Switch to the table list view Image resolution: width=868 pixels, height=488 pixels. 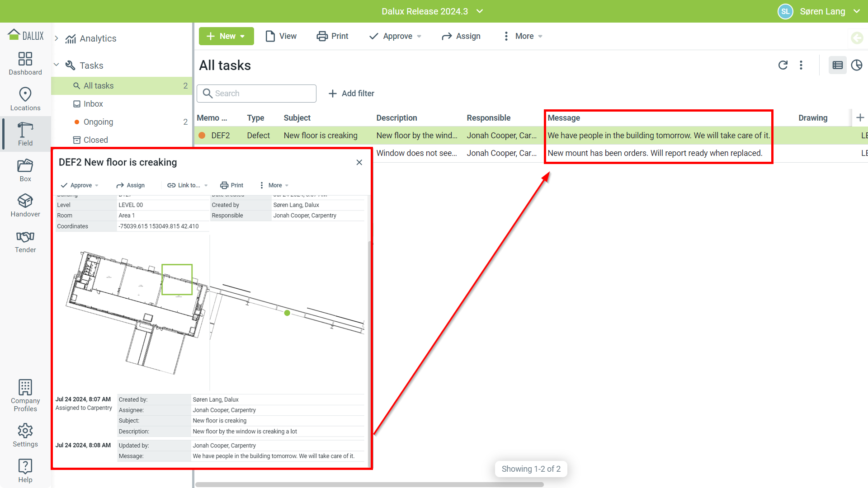click(837, 65)
